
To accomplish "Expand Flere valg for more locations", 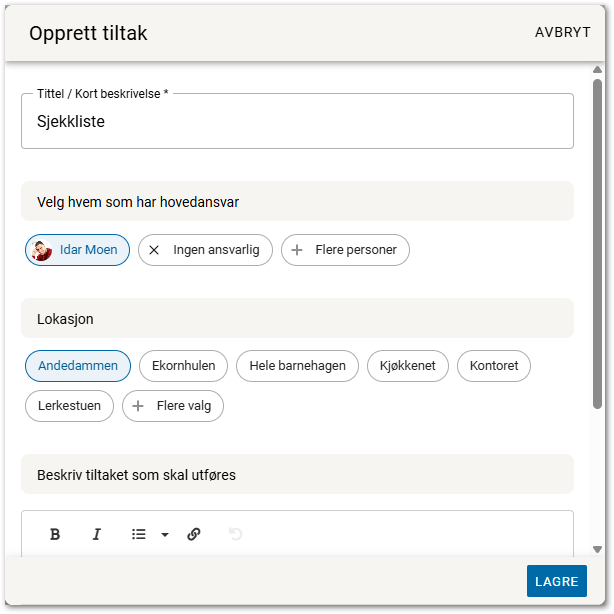I will [173, 406].
